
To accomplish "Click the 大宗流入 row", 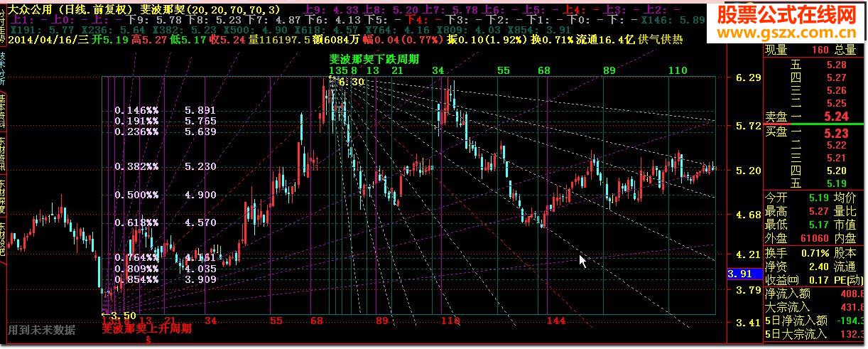I will pyautogui.click(x=815, y=307).
